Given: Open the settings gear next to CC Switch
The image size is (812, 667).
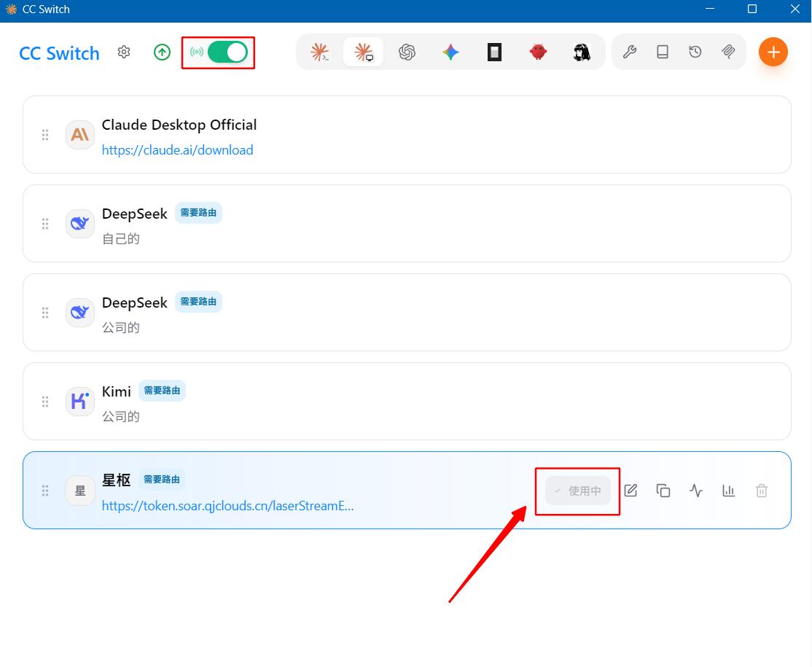Looking at the screenshot, I should (x=124, y=52).
